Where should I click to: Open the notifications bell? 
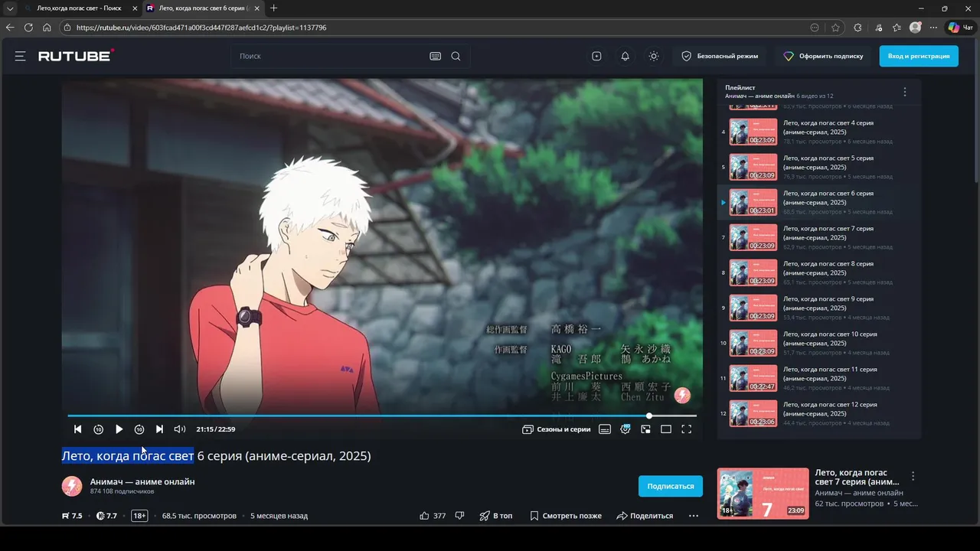pos(625,56)
